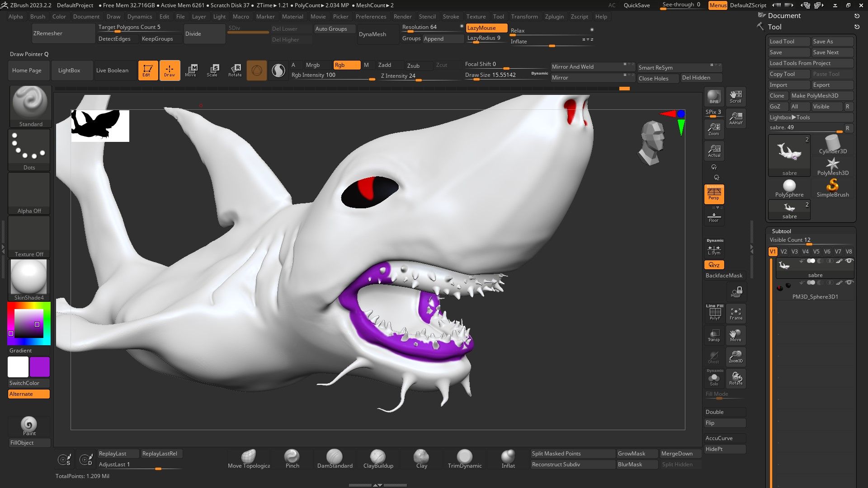The width and height of the screenshot is (868, 488).
Task: Click the Frame view icon
Action: point(736,314)
